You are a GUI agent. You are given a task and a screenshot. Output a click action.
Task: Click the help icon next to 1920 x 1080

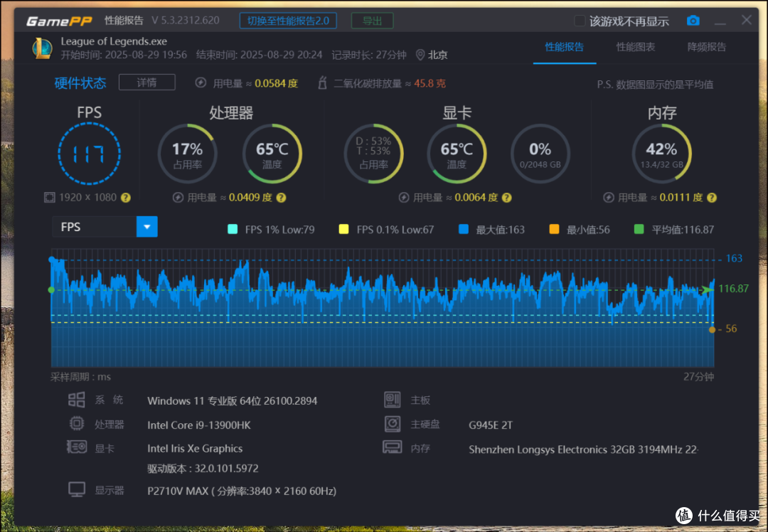(126, 198)
